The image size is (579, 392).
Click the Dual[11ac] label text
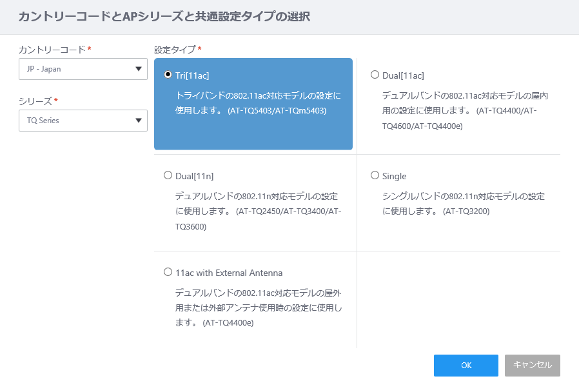pyautogui.click(x=403, y=75)
